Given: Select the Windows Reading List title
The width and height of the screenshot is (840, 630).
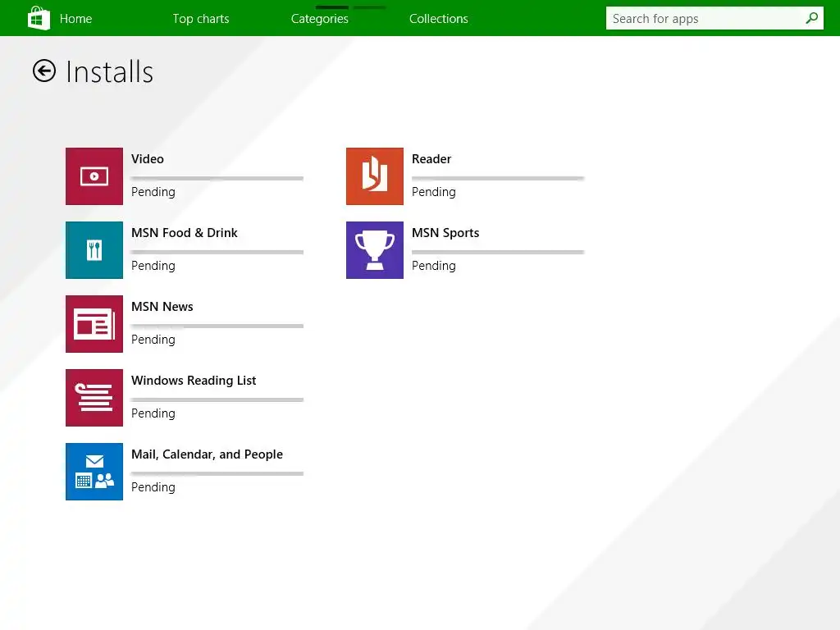Looking at the screenshot, I should (194, 381).
